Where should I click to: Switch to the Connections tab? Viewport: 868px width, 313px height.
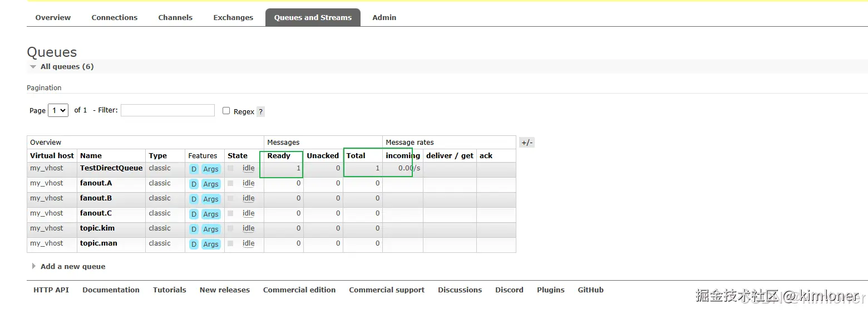[x=114, y=17]
